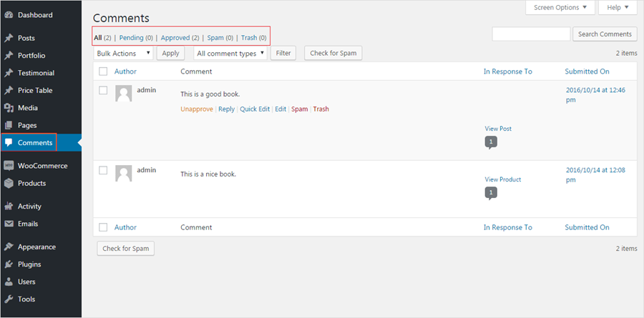Tick checkbox for 'This is a good book' comment
The image size is (644, 318).
click(x=103, y=90)
